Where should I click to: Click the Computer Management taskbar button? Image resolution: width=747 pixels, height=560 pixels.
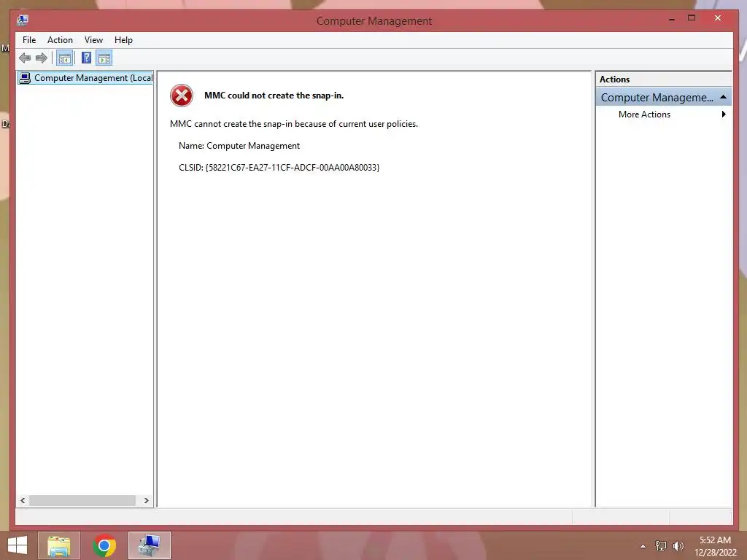[x=149, y=545]
